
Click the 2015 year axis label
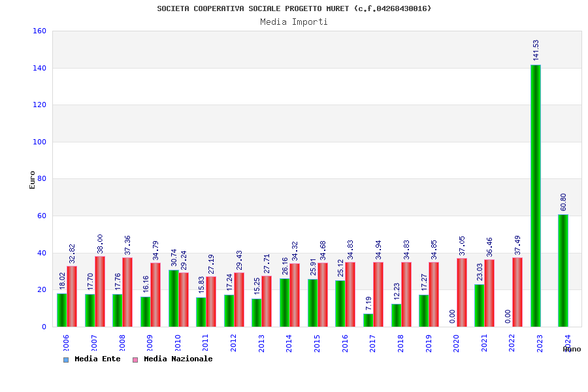click(x=318, y=343)
